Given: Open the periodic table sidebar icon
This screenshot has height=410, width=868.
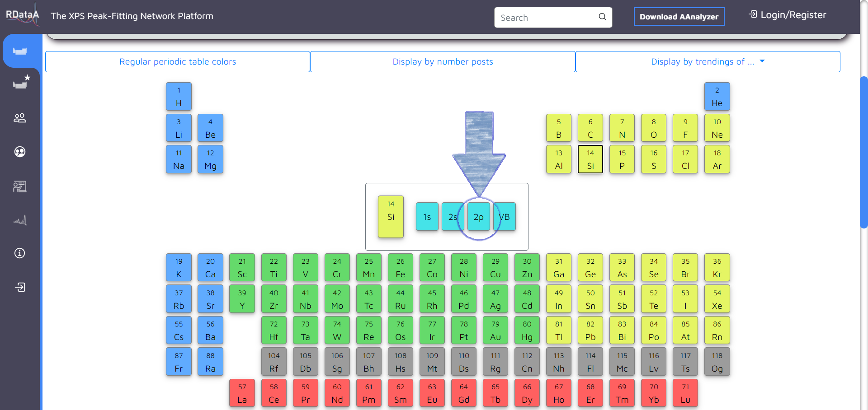Looking at the screenshot, I should [x=20, y=51].
